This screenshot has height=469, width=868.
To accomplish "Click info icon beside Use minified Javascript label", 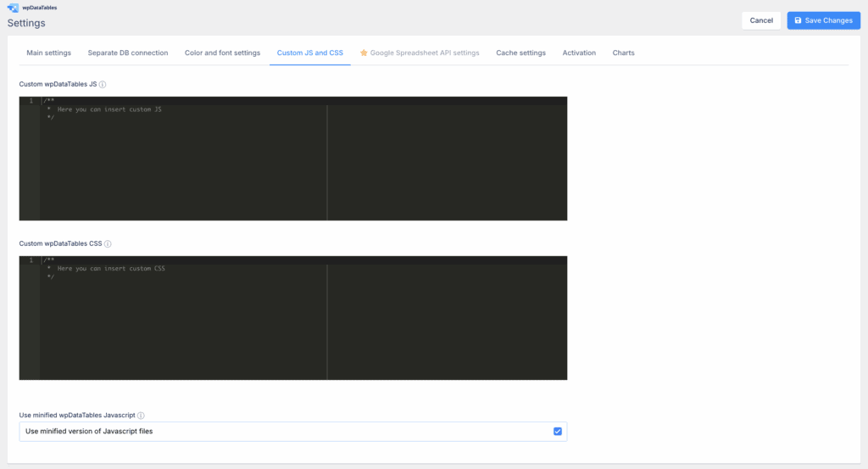I will (x=142, y=416).
